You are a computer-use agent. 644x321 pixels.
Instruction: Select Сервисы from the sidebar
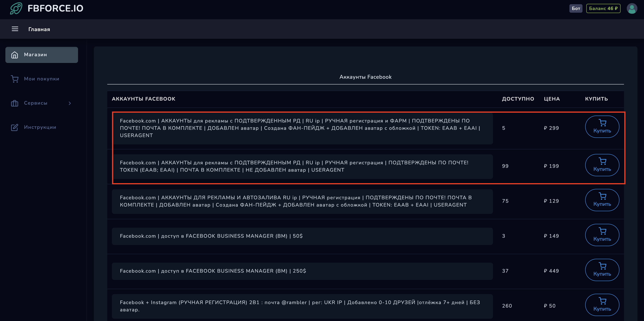point(42,103)
